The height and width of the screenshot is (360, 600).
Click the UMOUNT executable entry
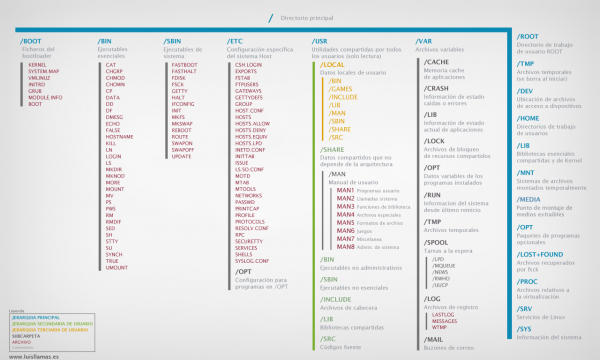click(x=117, y=268)
